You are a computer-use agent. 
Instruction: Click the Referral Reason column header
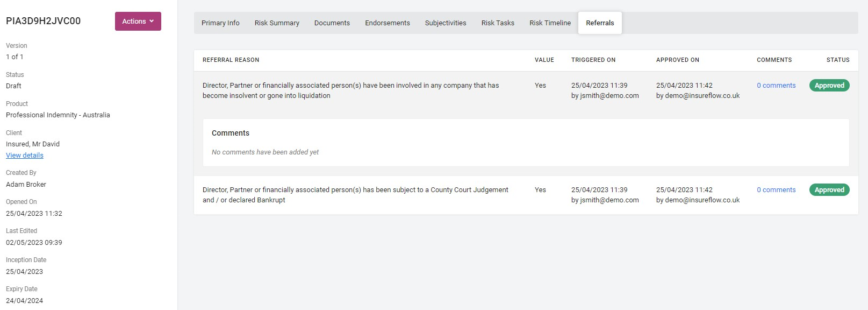(x=231, y=60)
